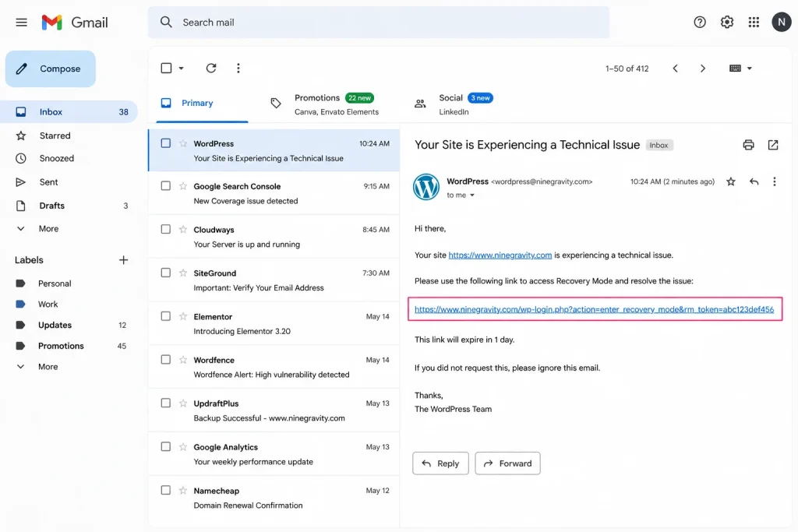Open the email in a new window
798x532 pixels.
click(x=772, y=145)
